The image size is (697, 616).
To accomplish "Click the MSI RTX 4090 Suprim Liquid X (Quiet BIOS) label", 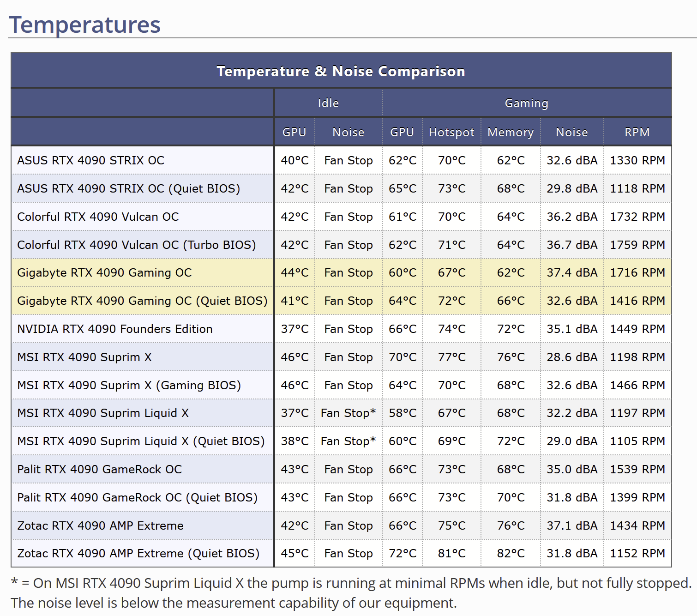I will point(141,441).
